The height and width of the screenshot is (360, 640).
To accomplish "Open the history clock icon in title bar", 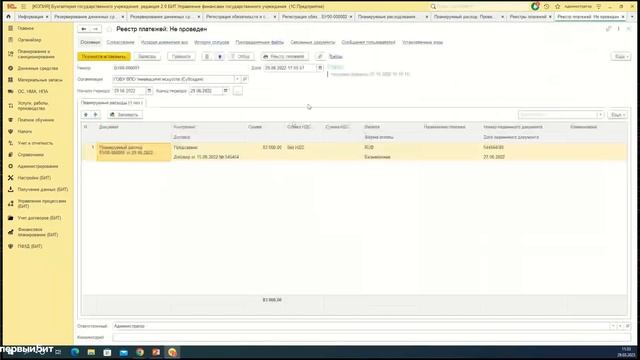I will pyautogui.click(x=547, y=7).
